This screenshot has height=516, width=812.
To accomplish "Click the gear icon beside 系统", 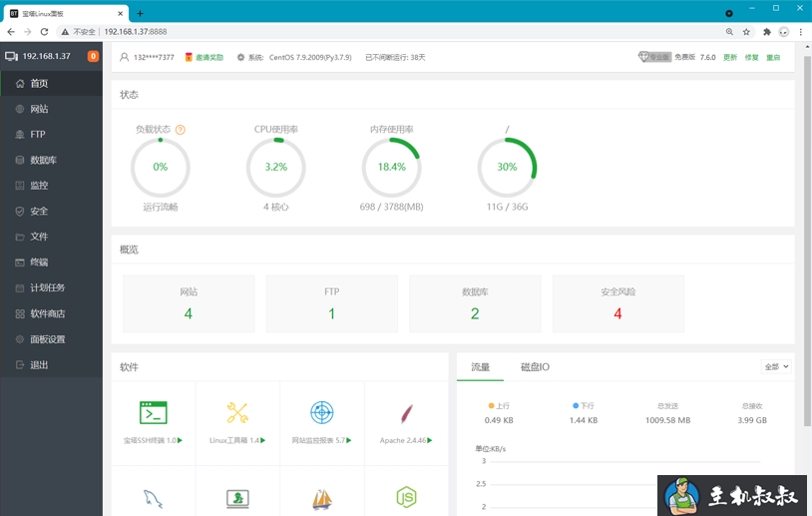I will point(240,57).
